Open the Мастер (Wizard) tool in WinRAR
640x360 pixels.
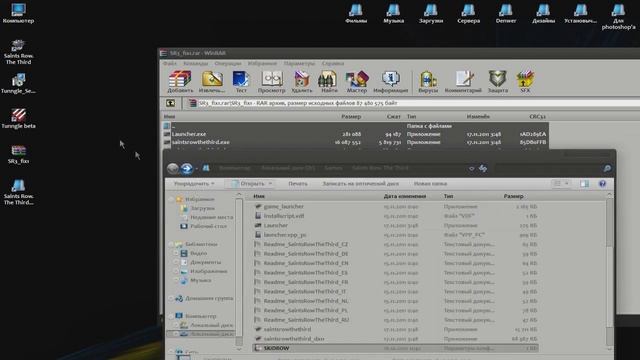(x=357, y=82)
